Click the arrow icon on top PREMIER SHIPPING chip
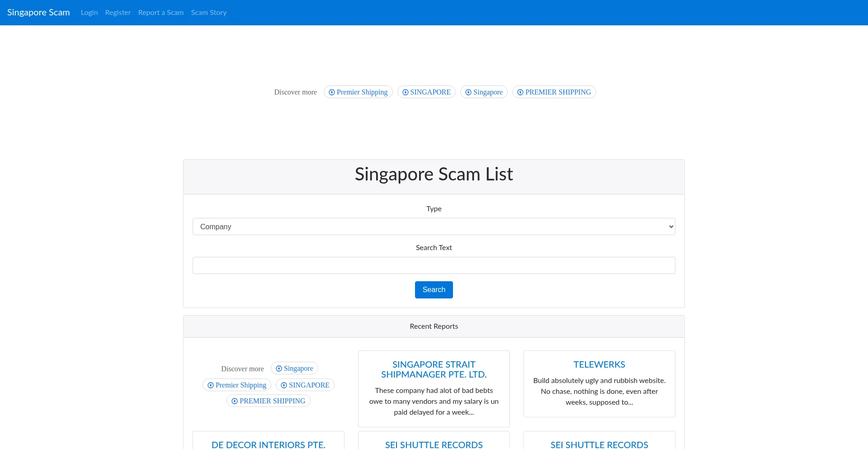The image size is (868, 449). coord(520,92)
